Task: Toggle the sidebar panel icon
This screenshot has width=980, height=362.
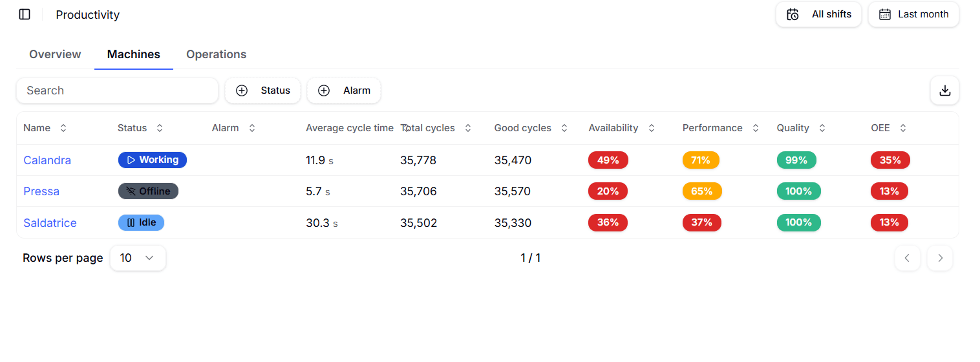Action: coord(25,14)
